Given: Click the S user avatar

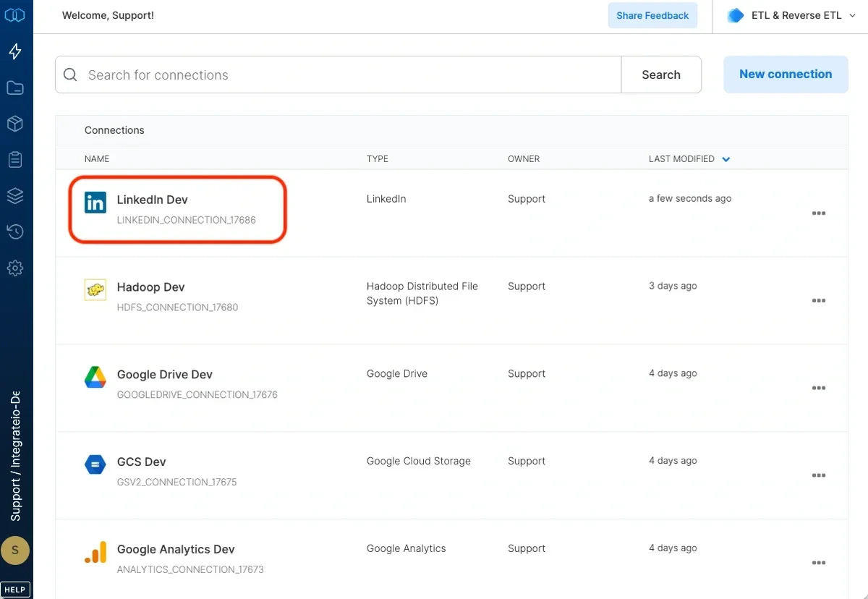Looking at the screenshot, I should (15, 551).
